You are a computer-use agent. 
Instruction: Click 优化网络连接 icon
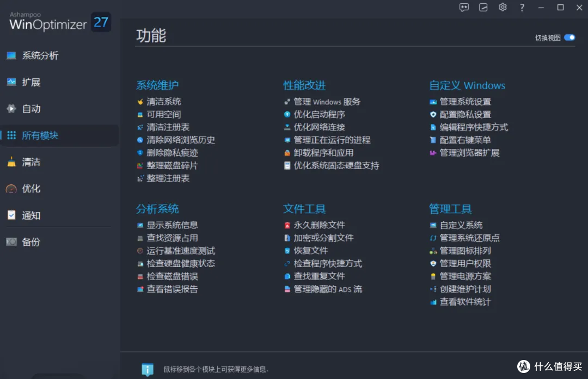287,127
